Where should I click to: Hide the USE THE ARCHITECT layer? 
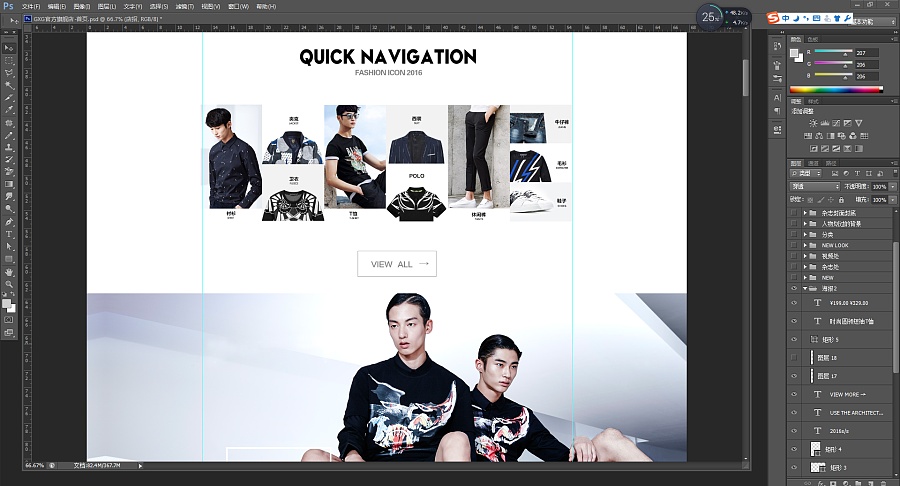coord(794,413)
